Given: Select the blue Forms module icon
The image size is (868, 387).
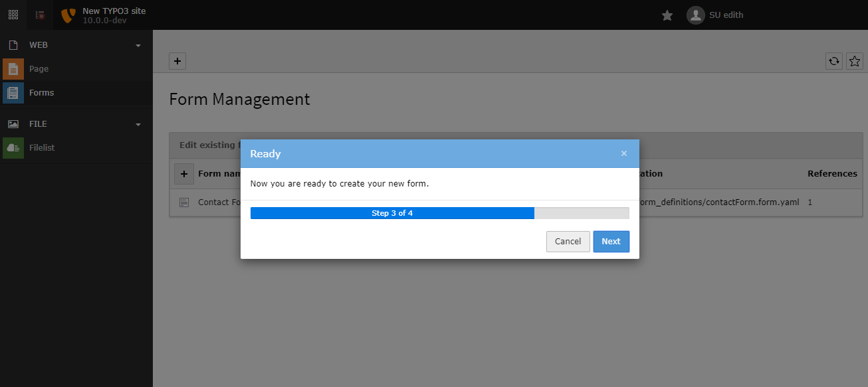Looking at the screenshot, I should click(13, 92).
